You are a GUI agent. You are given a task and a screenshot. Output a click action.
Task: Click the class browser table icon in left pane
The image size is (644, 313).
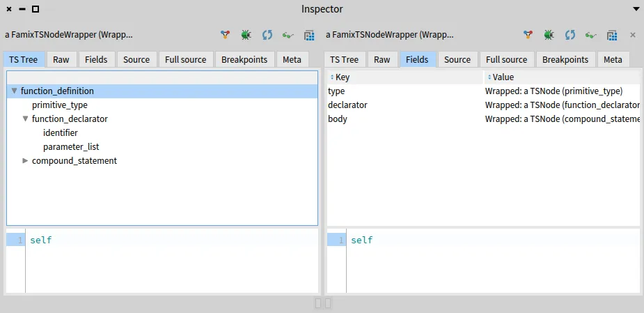click(x=309, y=35)
